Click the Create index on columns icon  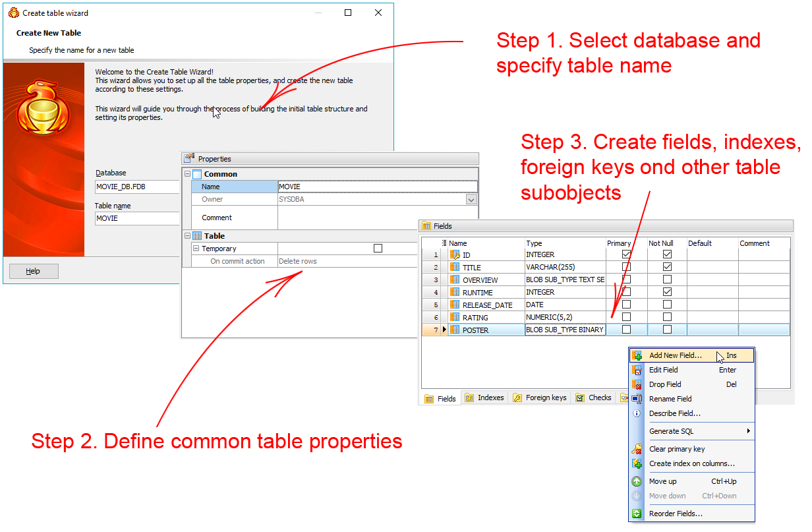point(637,463)
